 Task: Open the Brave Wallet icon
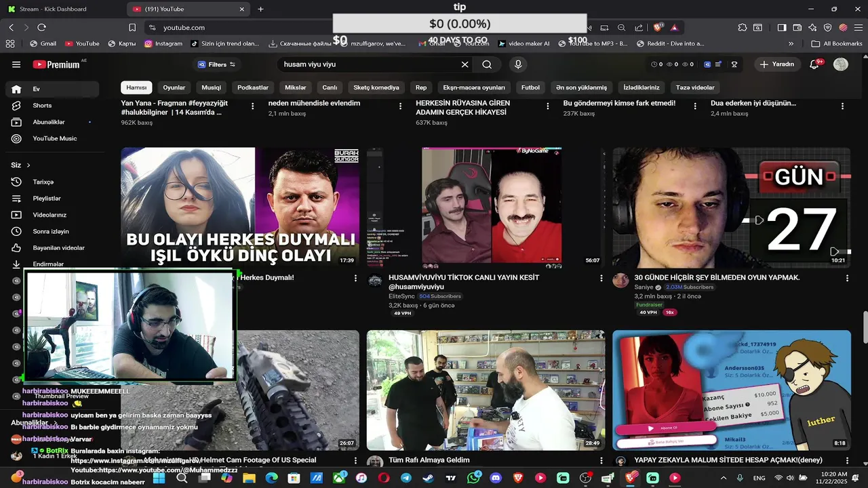(x=797, y=27)
